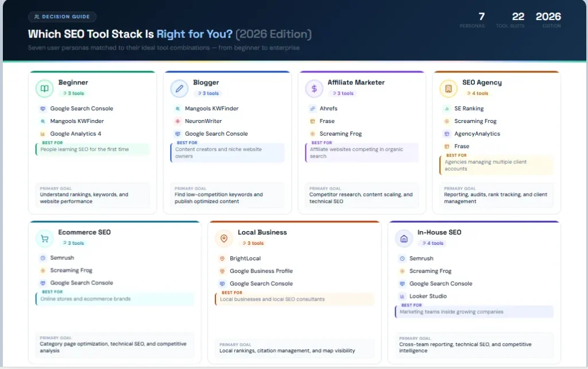Image resolution: width=588 pixels, height=369 pixels.
Task: Click Affiliate Marketer's Screaming Frog icon
Action: (312, 134)
